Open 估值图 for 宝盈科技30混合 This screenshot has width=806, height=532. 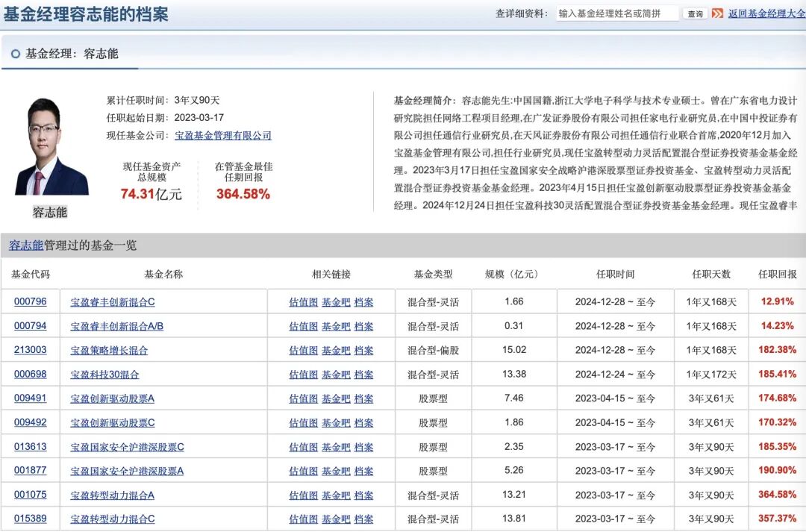[303, 375]
